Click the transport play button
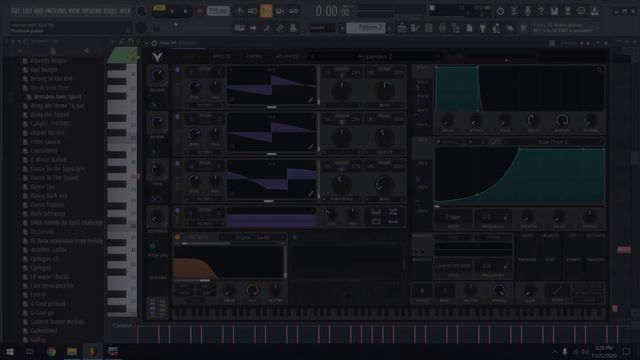The height and width of the screenshot is (360, 640). click(172, 12)
